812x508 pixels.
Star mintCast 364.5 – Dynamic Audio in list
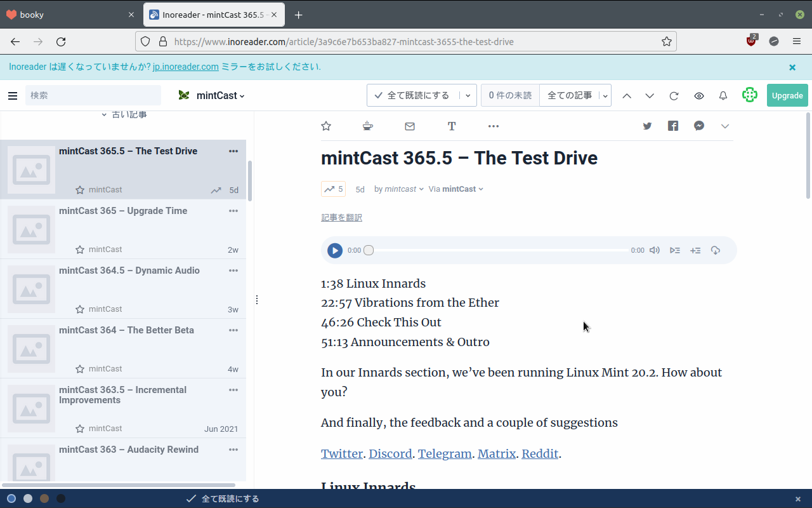click(80, 309)
